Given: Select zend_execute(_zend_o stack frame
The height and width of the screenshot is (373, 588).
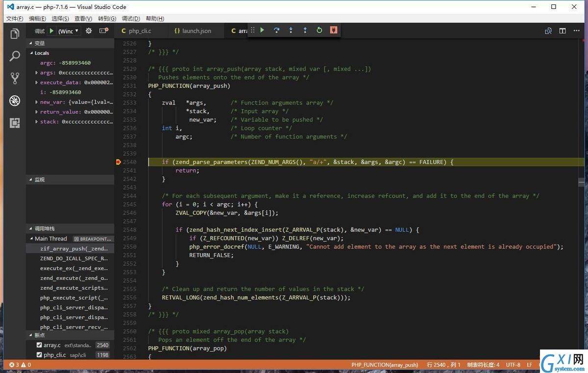Looking at the screenshot, I should 70,278.
